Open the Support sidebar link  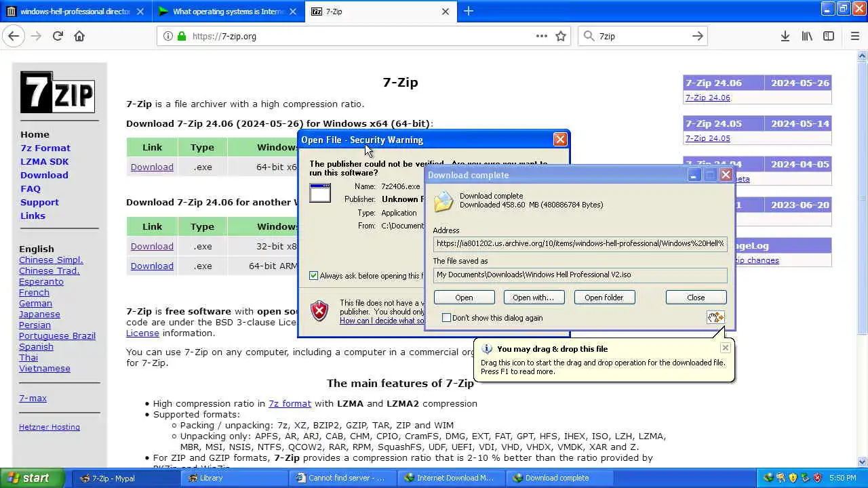pos(39,202)
